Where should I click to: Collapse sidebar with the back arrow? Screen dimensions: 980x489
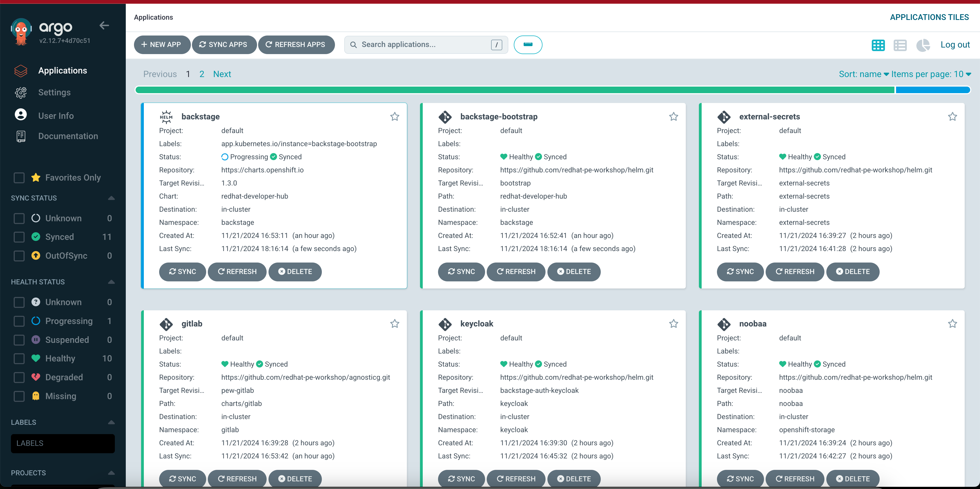[x=104, y=25]
